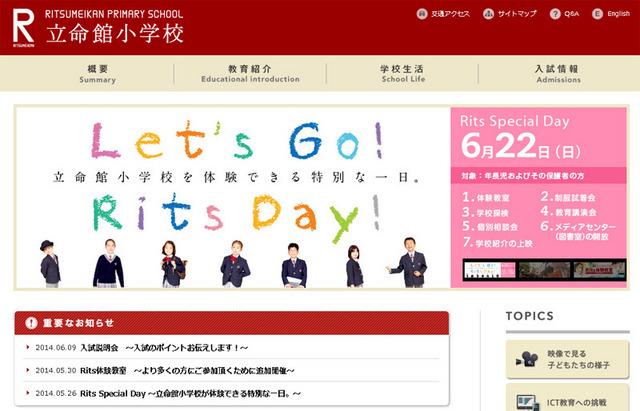This screenshot has height=411, width=640.
Task: Click the 7.学校紹介の上映 program item
Action: (498, 243)
